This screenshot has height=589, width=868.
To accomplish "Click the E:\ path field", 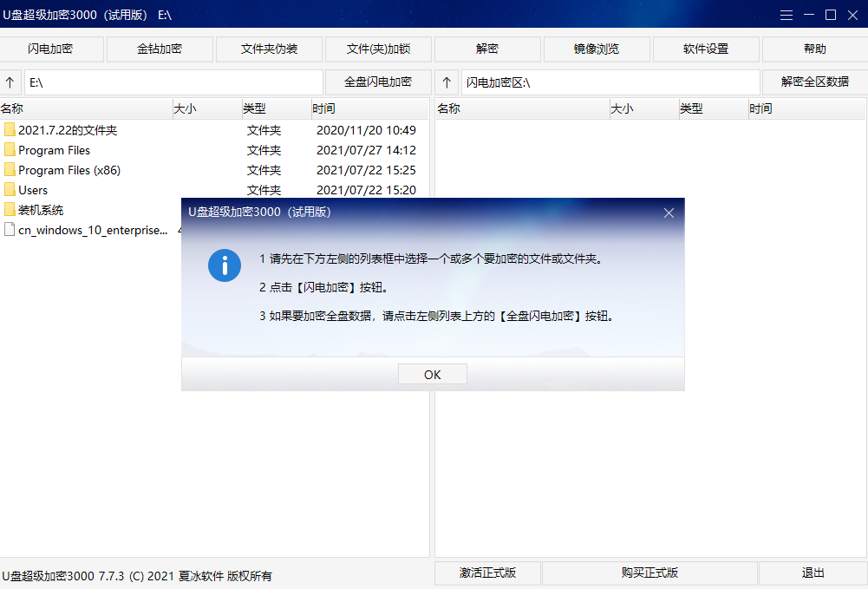I will click(173, 82).
